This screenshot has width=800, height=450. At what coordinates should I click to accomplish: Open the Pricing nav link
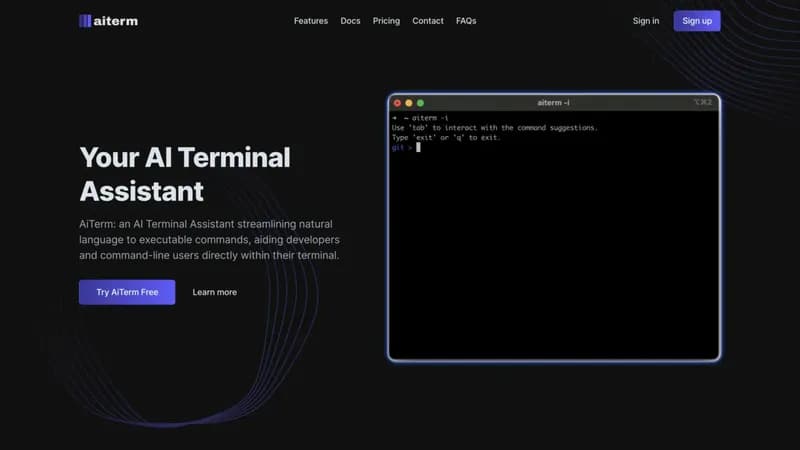tap(386, 21)
